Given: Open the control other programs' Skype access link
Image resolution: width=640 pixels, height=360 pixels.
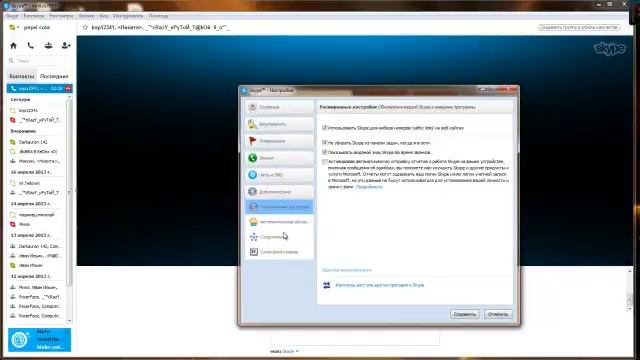Looking at the screenshot, I should [380, 285].
